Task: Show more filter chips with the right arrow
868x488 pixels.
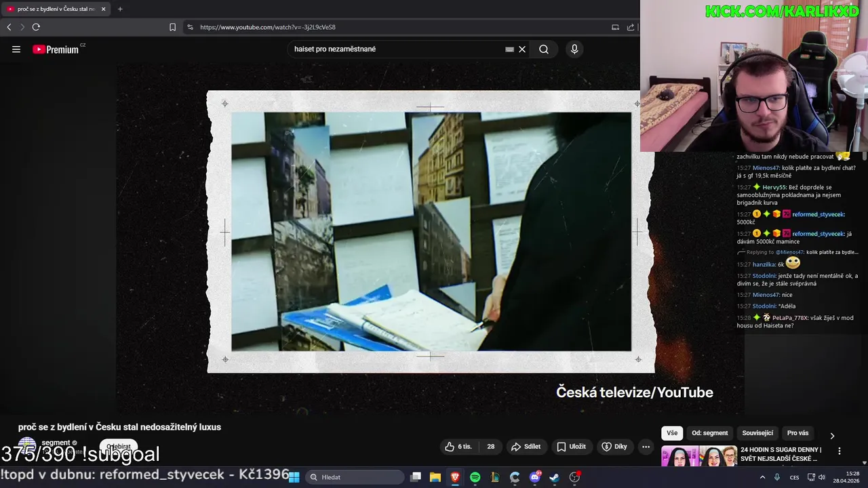Action: [832, 435]
